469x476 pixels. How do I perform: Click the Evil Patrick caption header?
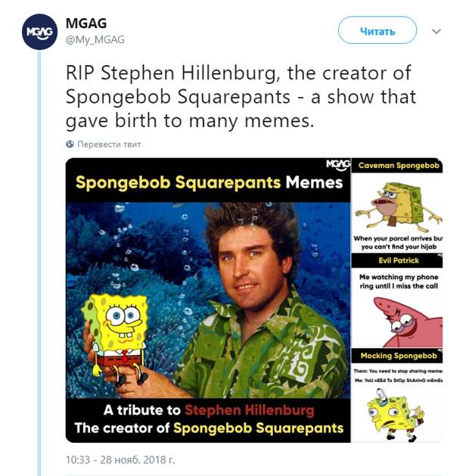point(397,260)
